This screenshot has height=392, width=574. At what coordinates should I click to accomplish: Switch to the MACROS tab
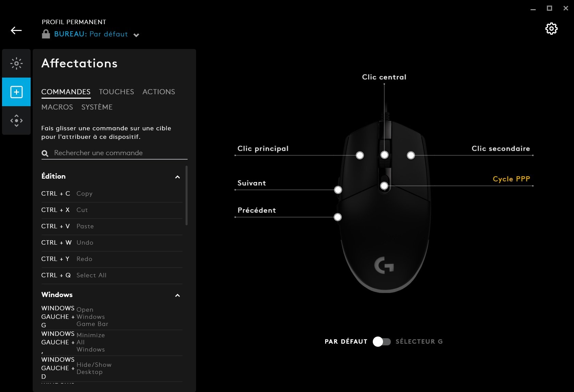57,107
